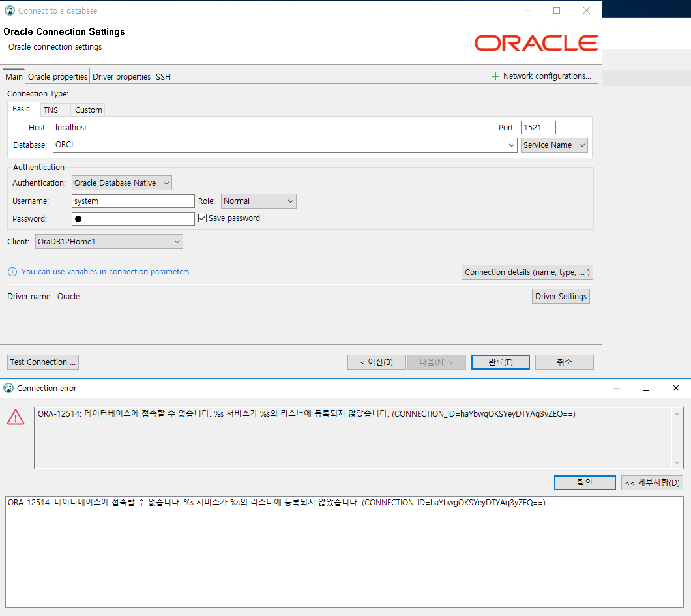Click the Host input field
Viewport: 691px width, 616px height.
click(x=274, y=127)
